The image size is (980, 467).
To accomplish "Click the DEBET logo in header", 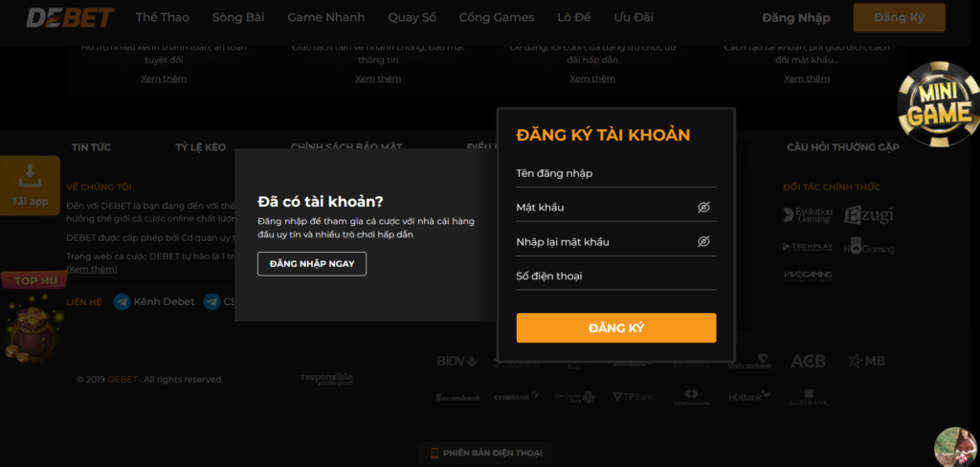I will pos(70,17).
